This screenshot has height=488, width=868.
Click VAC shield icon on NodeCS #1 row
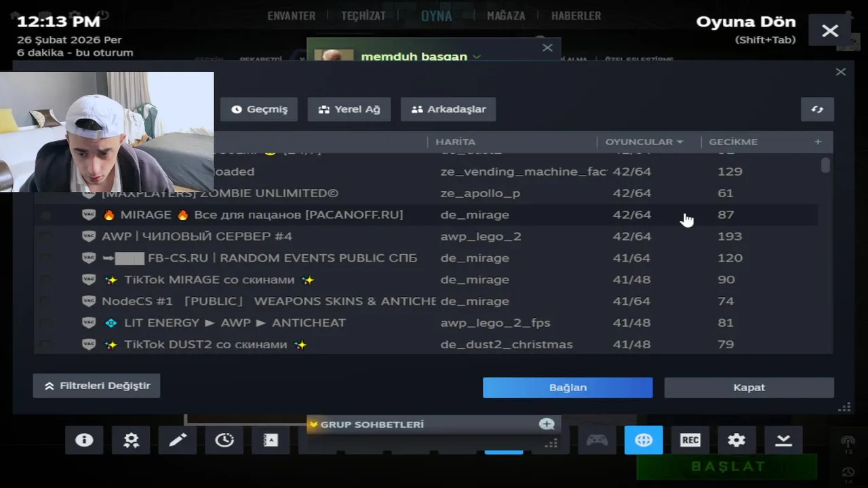tap(89, 301)
